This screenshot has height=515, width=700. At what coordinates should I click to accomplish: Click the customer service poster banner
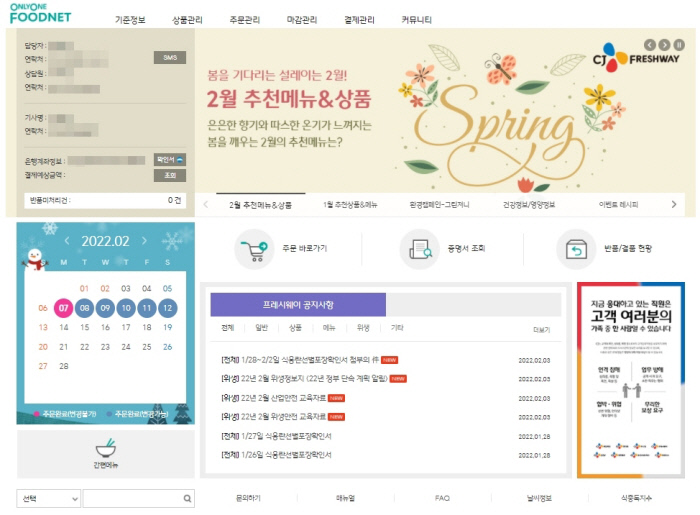631,380
